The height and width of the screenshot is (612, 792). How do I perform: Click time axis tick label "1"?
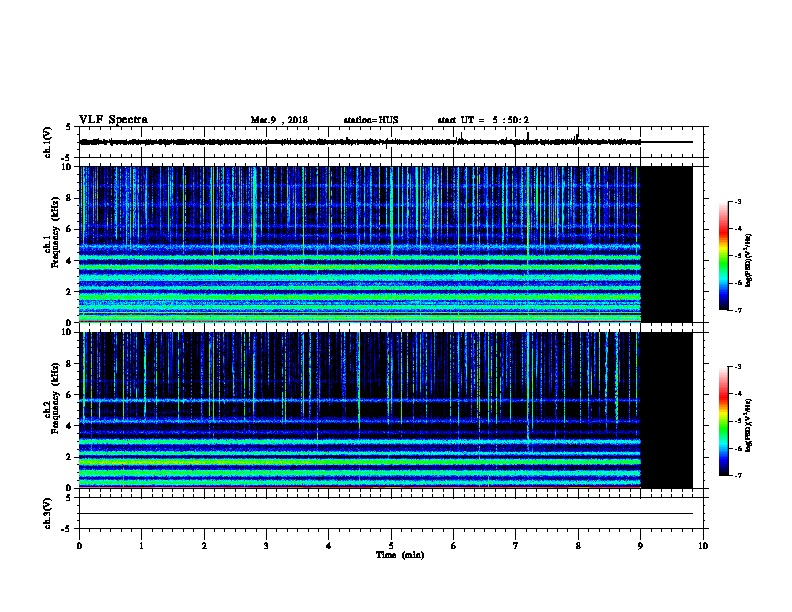(x=141, y=546)
